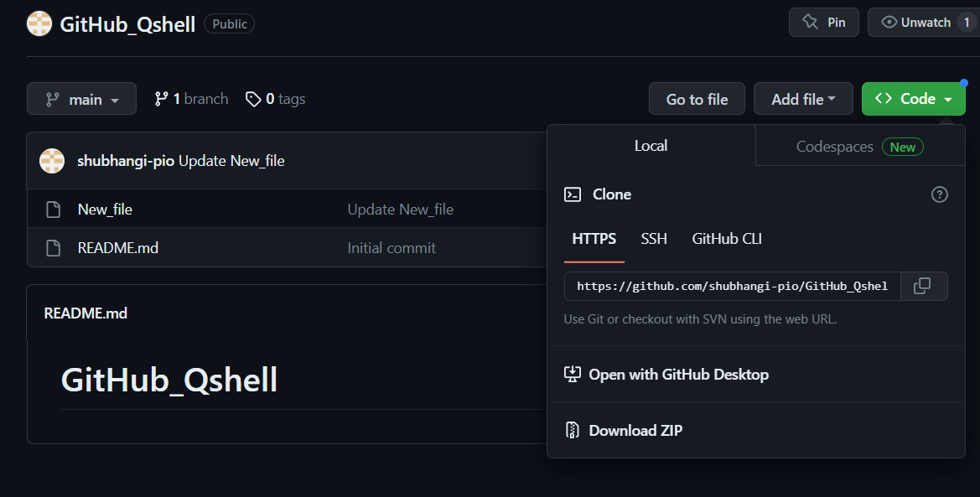Switch to the Codespaces tab
Screen dimensions: 980x497
(x=859, y=147)
